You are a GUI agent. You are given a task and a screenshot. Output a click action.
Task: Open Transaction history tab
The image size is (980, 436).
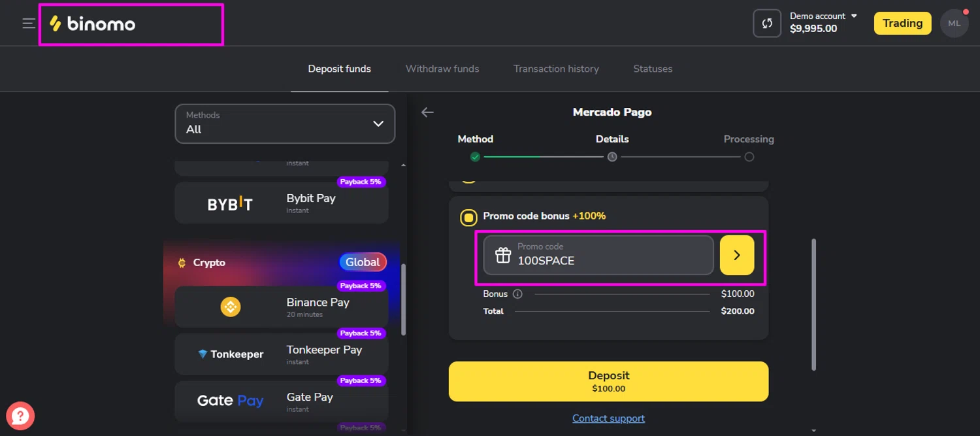[x=556, y=69]
